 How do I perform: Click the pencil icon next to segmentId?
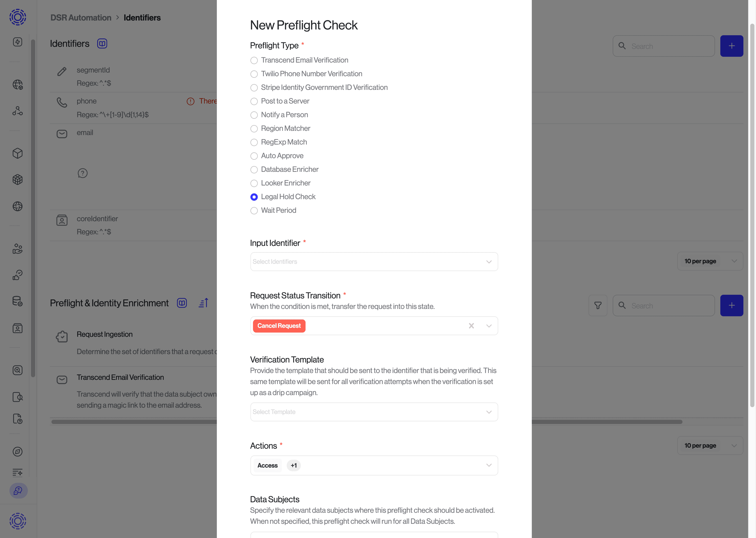(62, 72)
